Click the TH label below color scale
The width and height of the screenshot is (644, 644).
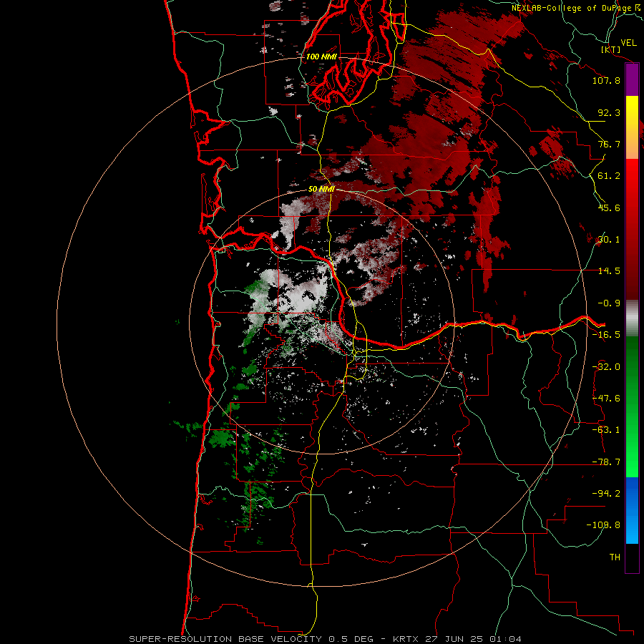[x=615, y=557]
